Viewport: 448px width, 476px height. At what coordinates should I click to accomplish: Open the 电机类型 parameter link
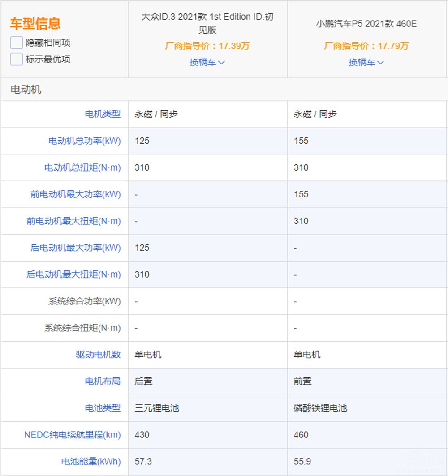103,114
